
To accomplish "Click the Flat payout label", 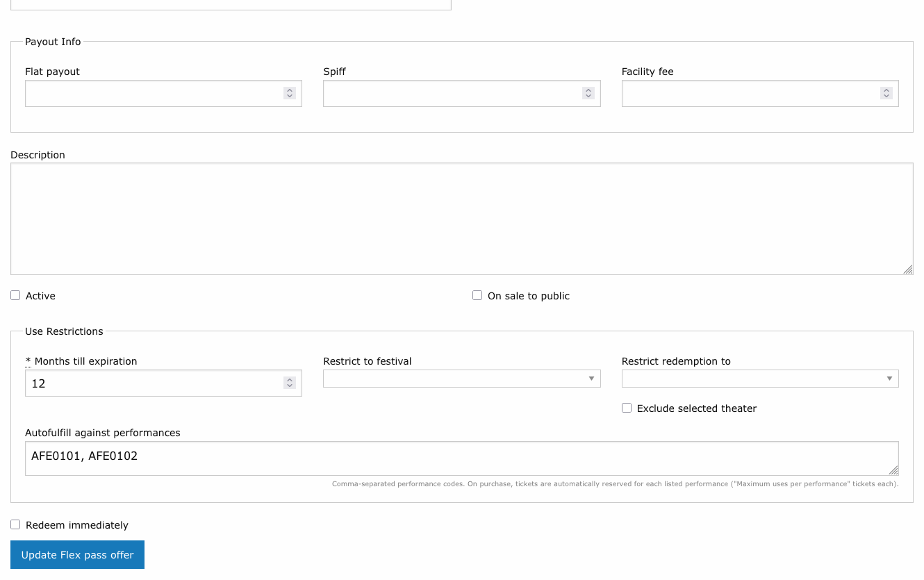I will coord(52,72).
